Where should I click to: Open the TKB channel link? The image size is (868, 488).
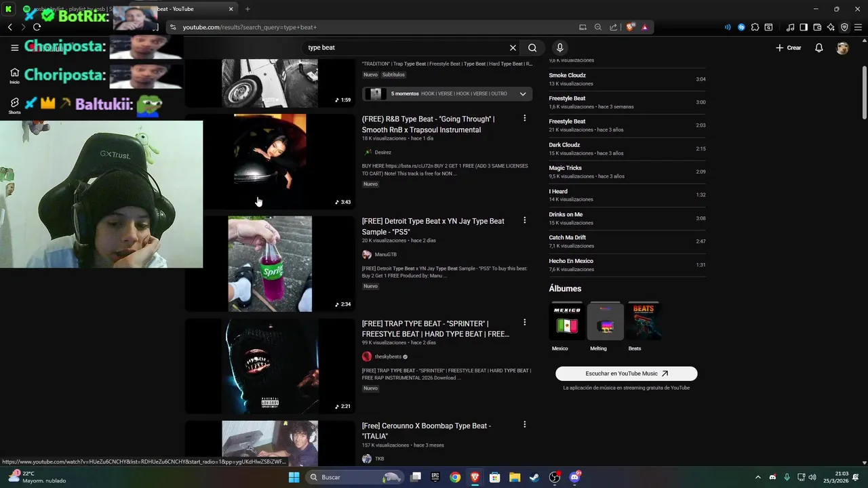379,459
